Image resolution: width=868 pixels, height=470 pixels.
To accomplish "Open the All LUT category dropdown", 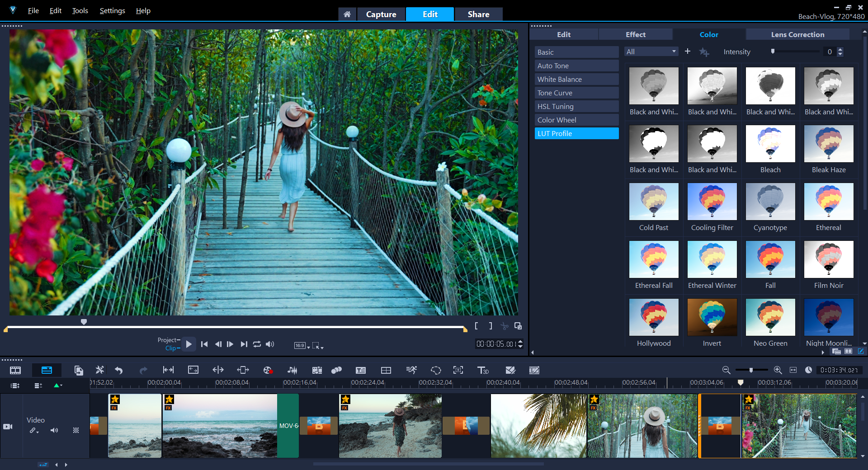I will [x=651, y=52].
